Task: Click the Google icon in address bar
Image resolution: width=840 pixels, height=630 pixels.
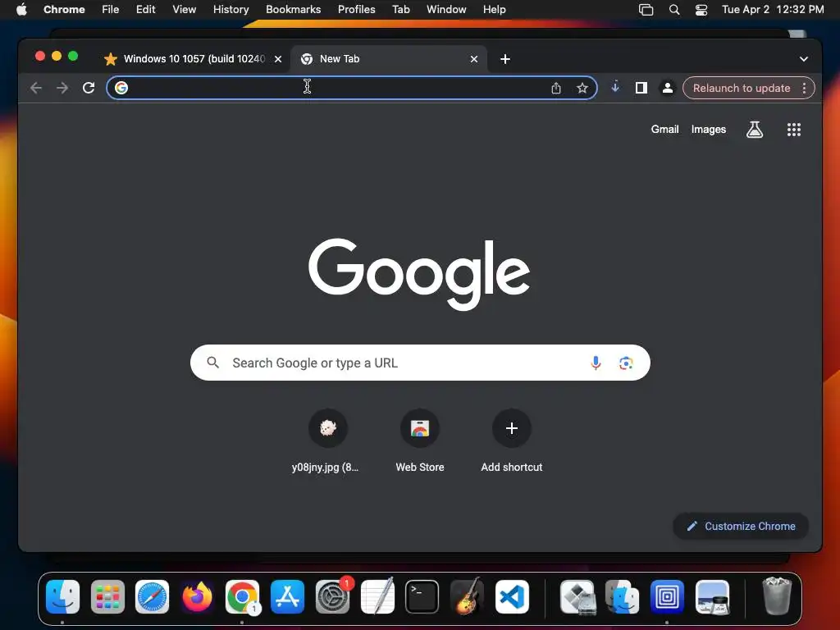Action: pos(121,88)
